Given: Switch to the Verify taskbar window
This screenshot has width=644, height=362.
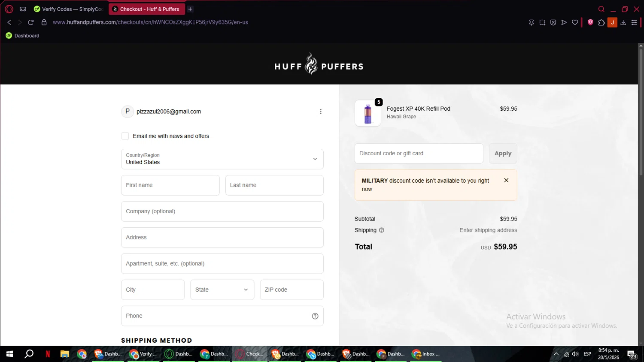Looking at the screenshot, I should 143,354.
